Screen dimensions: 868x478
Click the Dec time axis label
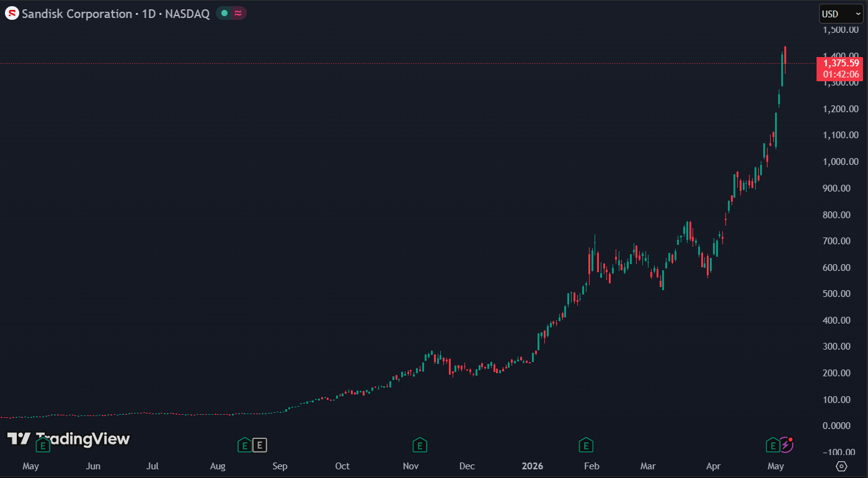pyautogui.click(x=467, y=466)
